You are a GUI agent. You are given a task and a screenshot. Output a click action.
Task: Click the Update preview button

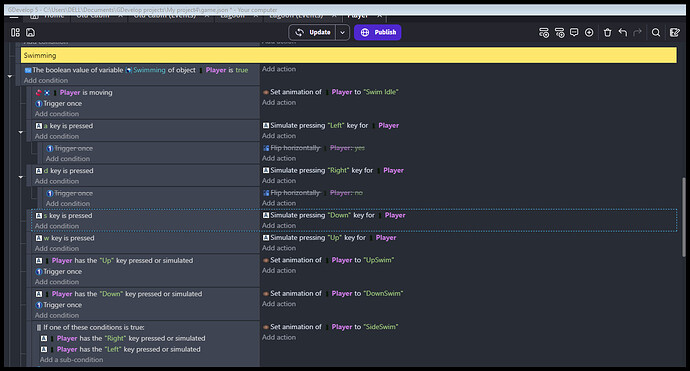point(312,33)
